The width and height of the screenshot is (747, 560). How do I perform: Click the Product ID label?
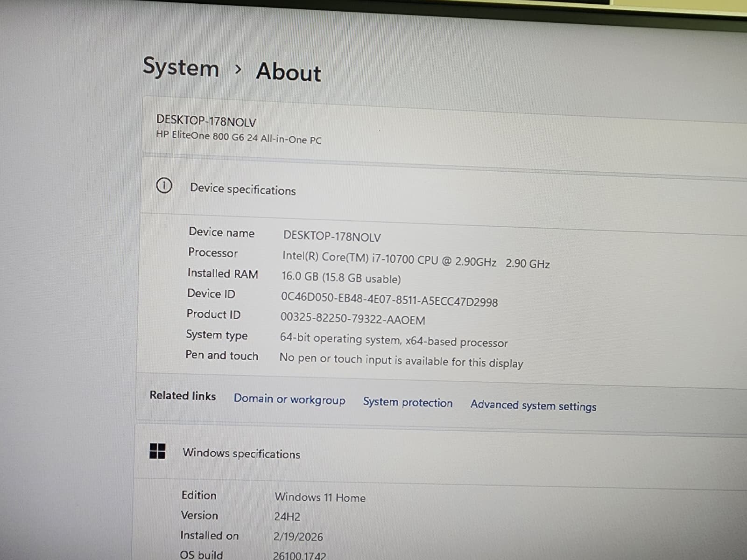(x=213, y=314)
